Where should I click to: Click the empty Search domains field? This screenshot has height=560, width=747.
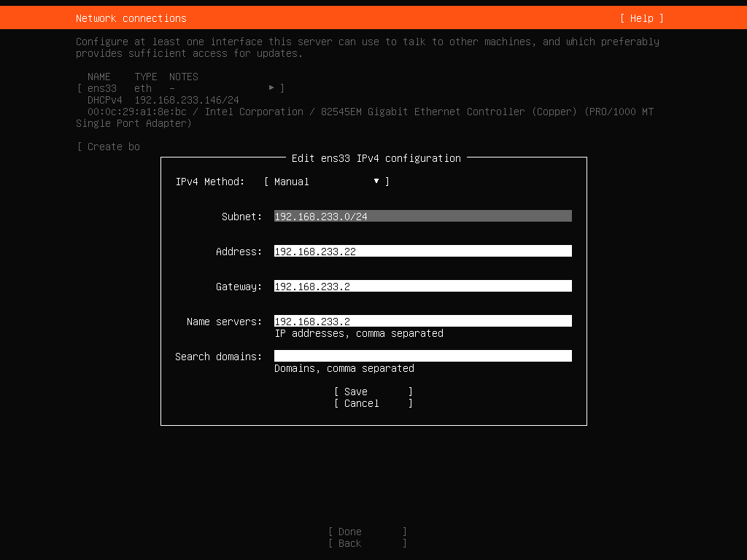pyautogui.click(x=422, y=357)
